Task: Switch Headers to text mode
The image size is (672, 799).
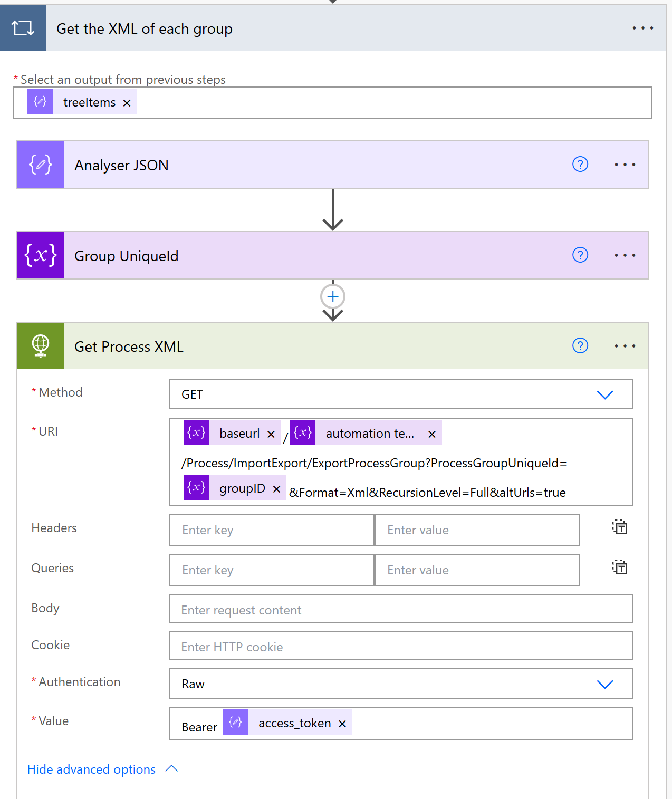Action: pyautogui.click(x=620, y=527)
